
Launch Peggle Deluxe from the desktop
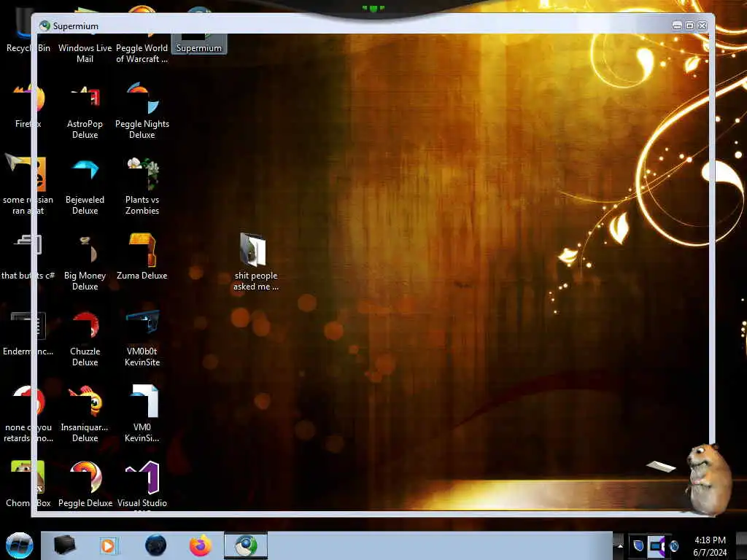click(85, 484)
